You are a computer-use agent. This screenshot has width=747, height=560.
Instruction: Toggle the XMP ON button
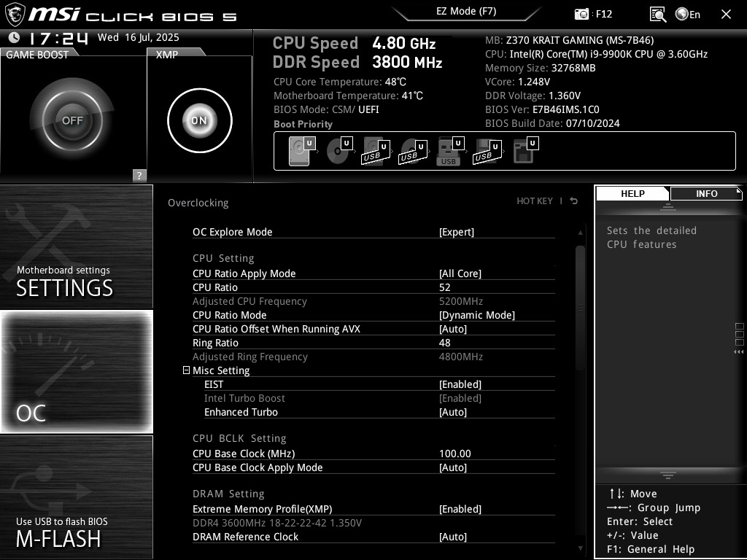(x=200, y=120)
